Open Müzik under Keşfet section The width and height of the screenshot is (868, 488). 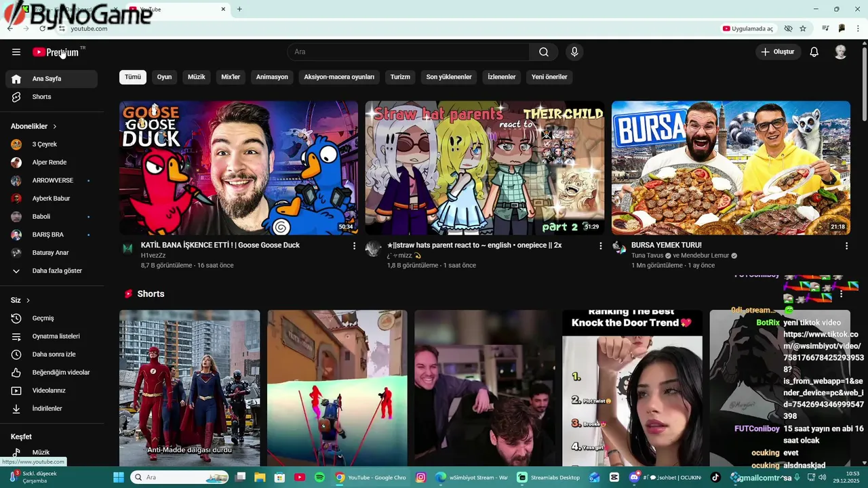click(x=52, y=452)
